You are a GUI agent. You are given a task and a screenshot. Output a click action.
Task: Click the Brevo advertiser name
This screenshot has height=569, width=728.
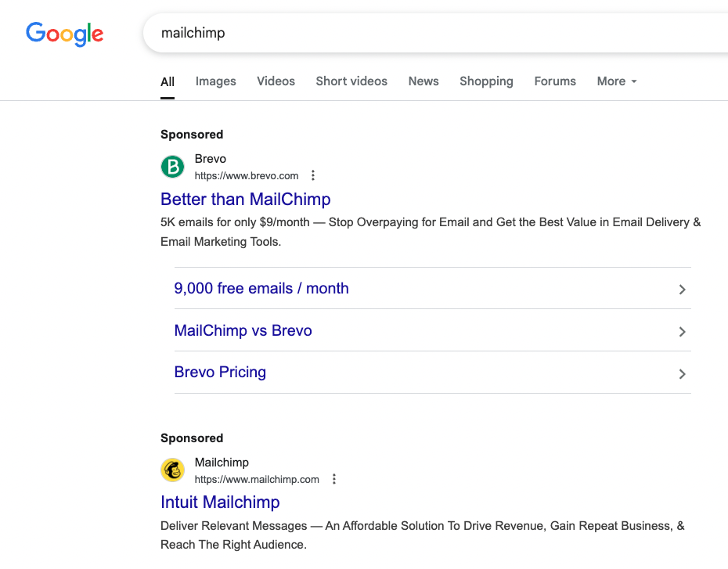(211, 159)
